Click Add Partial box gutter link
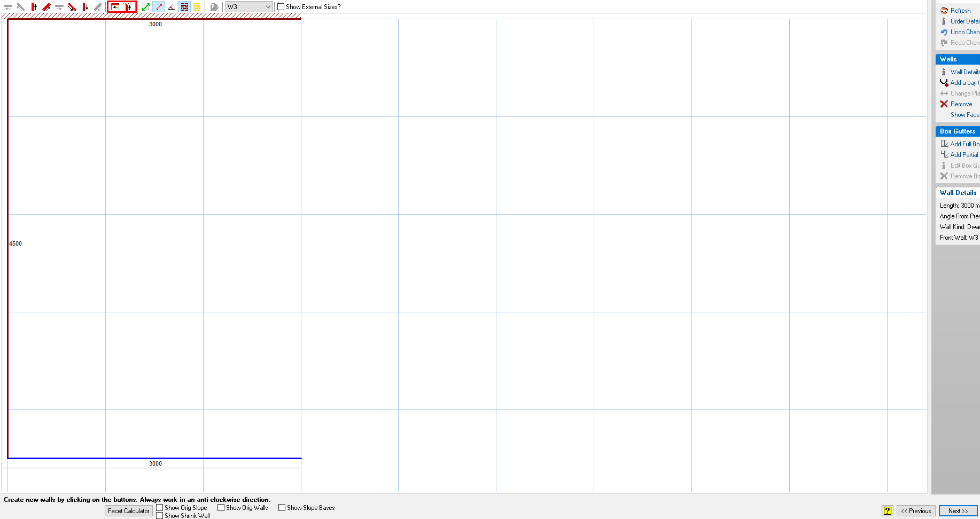980x519 pixels. click(x=965, y=155)
